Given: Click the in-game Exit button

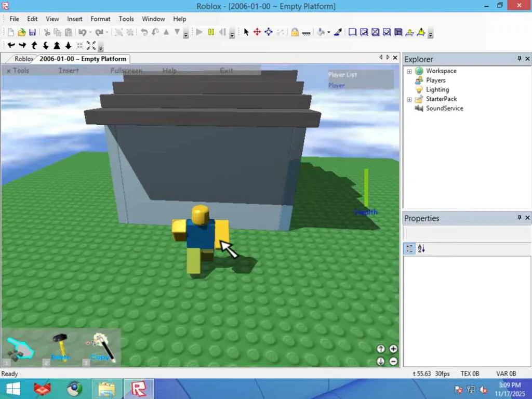Looking at the screenshot, I should tap(227, 71).
